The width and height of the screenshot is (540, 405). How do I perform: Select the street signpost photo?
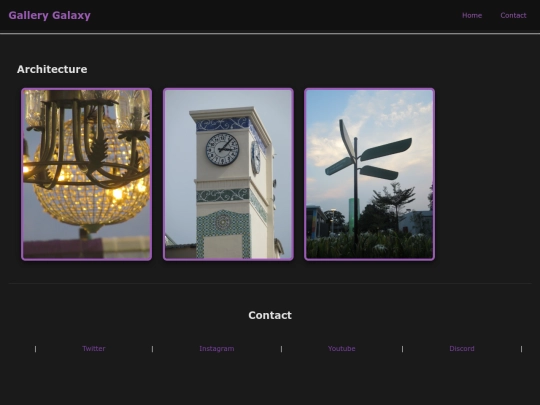point(370,174)
